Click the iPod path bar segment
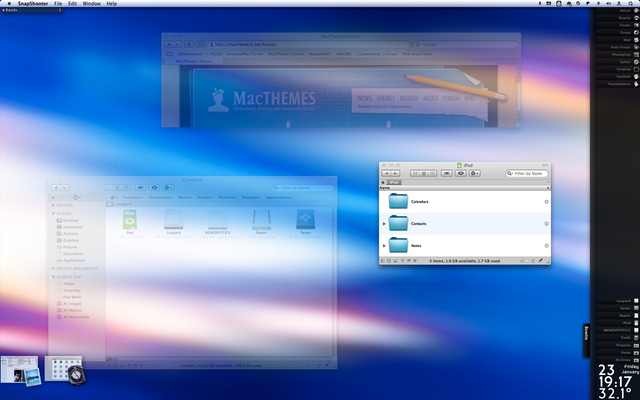 (393, 182)
